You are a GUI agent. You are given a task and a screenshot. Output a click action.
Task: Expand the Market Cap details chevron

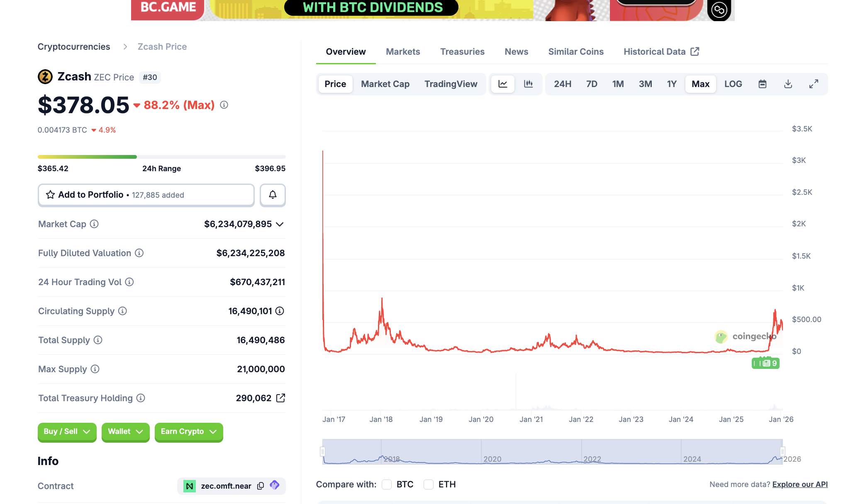point(280,224)
